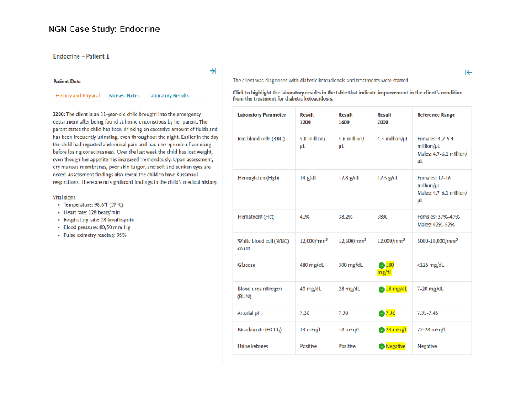
Task: Highlight WBC result 12,500/mm³
Action: click(352, 241)
